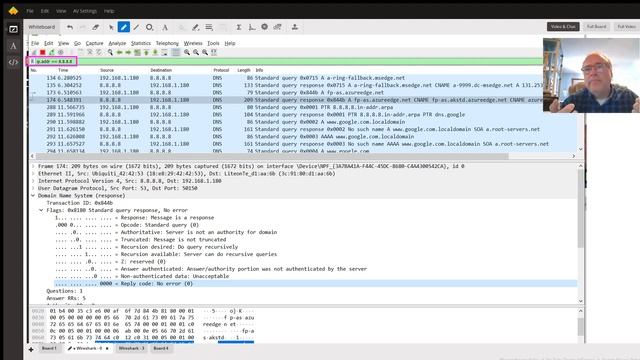Viewport: 640px width, 360px height.
Task: Select the text 'A' tool in whiteboard toolbar
Action: (165, 27)
